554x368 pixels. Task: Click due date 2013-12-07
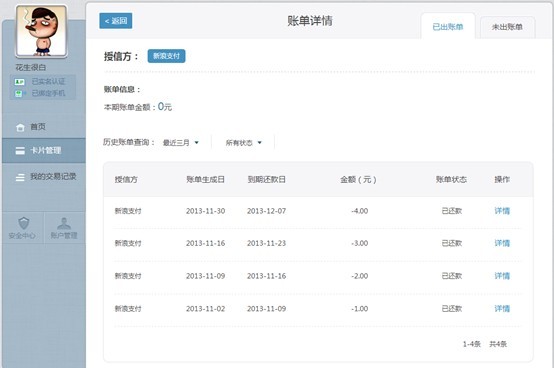pos(266,211)
